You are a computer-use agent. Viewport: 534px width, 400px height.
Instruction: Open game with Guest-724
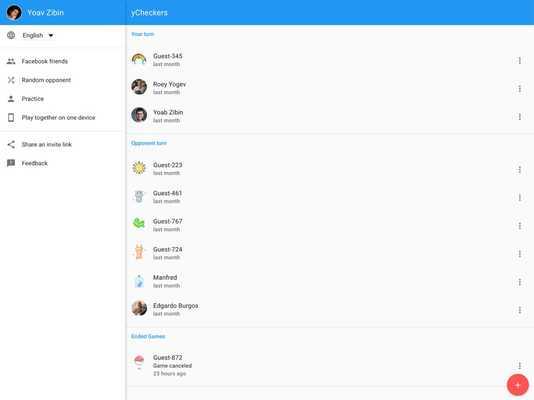pyautogui.click(x=330, y=253)
